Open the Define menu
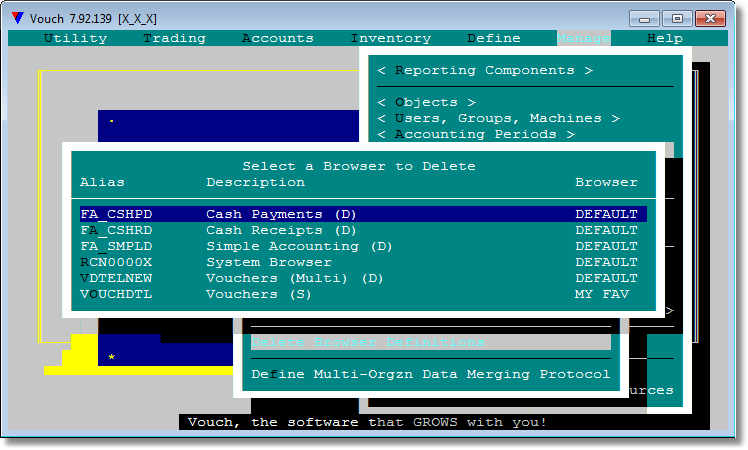The width and height of the screenshot is (748, 450). 494,38
